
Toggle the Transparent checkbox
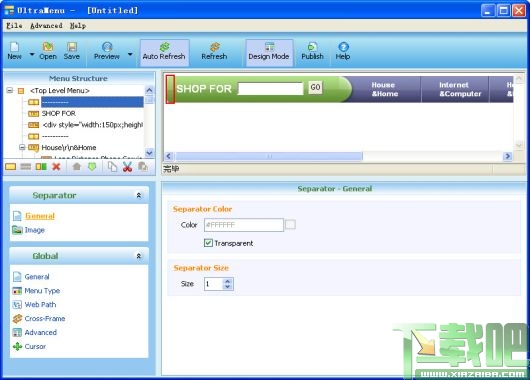[209, 243]
